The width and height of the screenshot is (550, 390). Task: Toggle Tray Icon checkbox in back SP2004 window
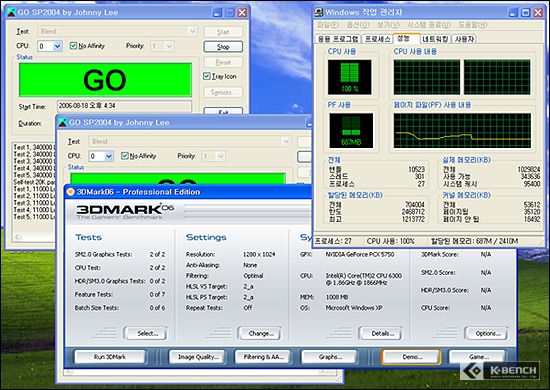click(x=207, y=76)
